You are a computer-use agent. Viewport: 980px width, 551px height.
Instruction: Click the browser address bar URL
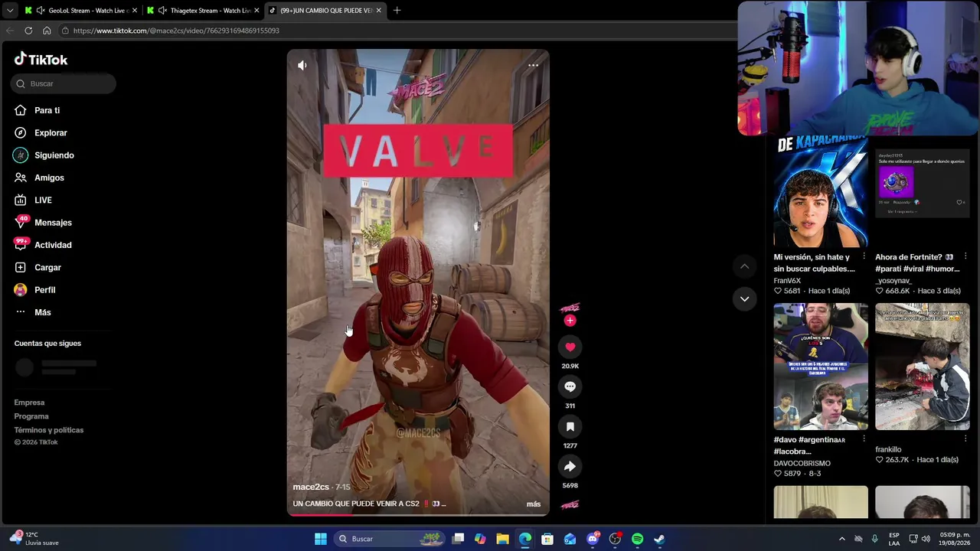pyautogui.click(x=176, y=31)
